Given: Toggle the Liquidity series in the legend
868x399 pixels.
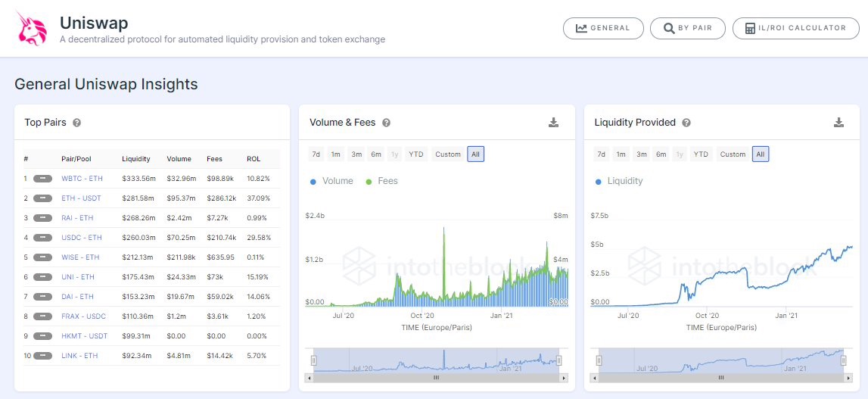Looking at the screenshot, I should [x=619, y=181].
